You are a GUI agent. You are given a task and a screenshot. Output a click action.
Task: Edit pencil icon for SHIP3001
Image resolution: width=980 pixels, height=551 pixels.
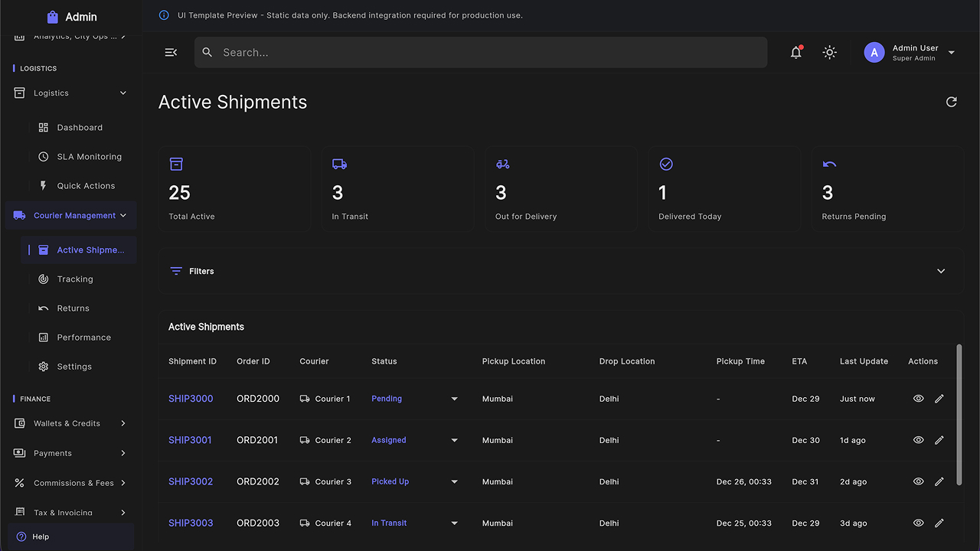pyautogui.click(x=939, y=440)
